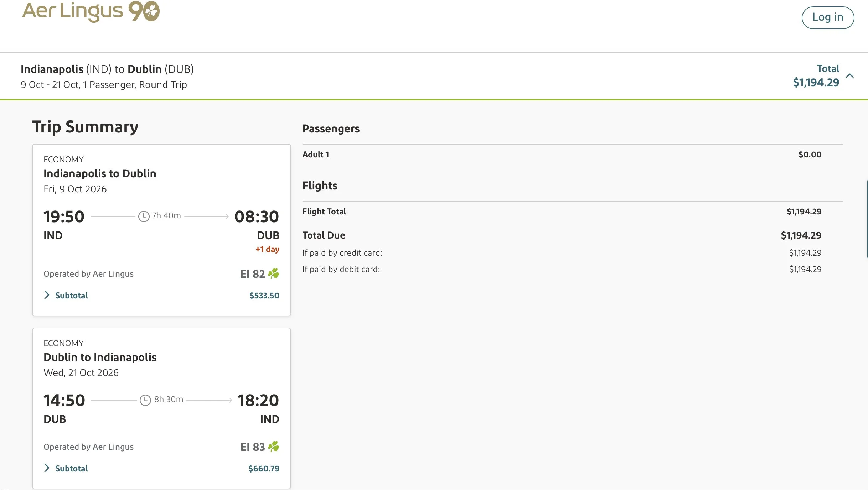Screen dimensions: 868x490
Task: Open the Log in button
Action: (828, 17)
